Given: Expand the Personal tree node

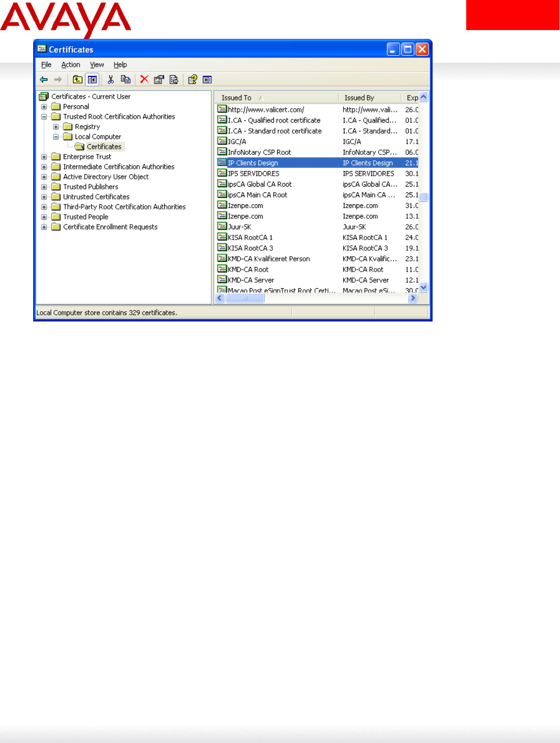Looking at the screenshot, I should click(x=44, y=107).
